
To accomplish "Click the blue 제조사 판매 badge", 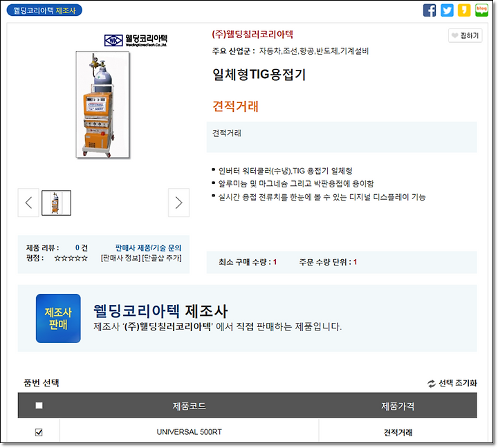I will click(x=58, y=318).
